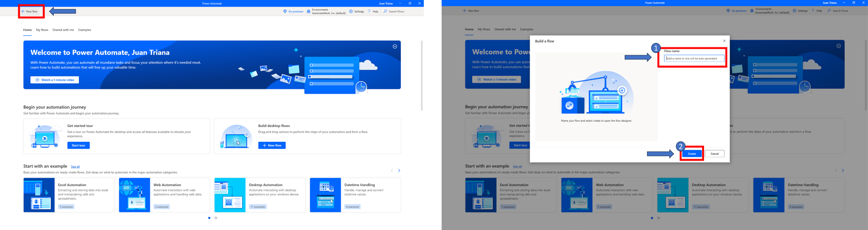The height and width of the screenshot is (230, 868).
Task: Open Go premium in the left window
Action: (x=293, y=12)
